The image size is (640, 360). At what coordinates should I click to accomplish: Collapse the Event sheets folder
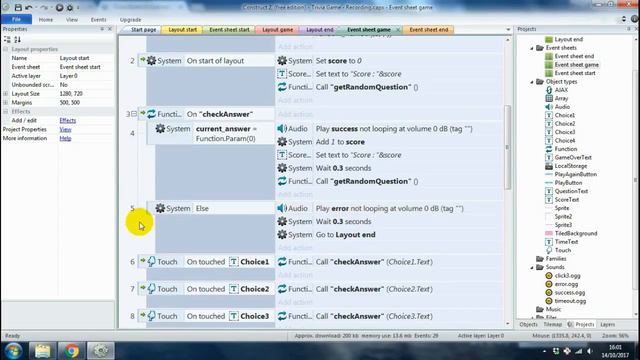coord(532,48)
